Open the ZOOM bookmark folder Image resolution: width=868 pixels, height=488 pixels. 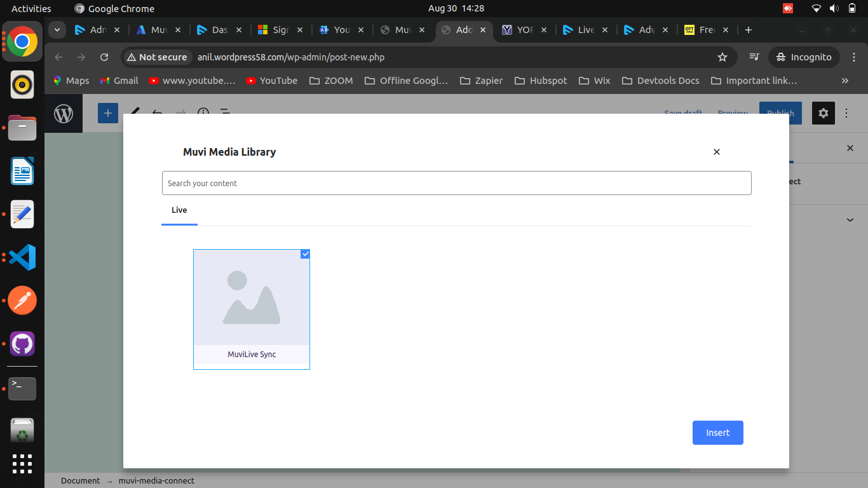click(331, 81)
